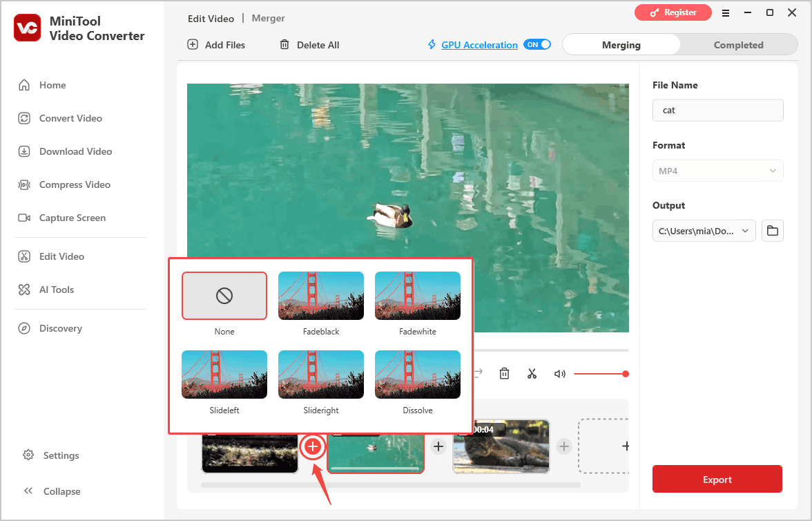Click the redo arrow icon
Screen dimensions: 812x521
(x=478, y=372)
